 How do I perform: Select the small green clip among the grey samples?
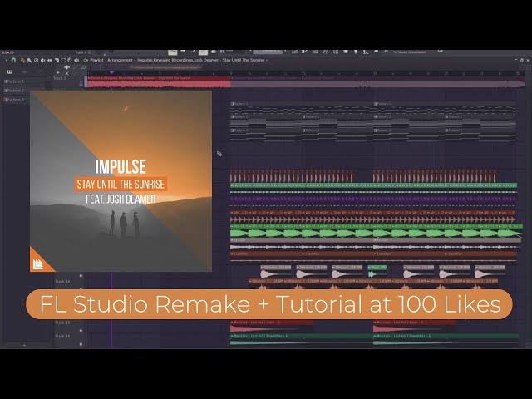(x=377, y=272)
